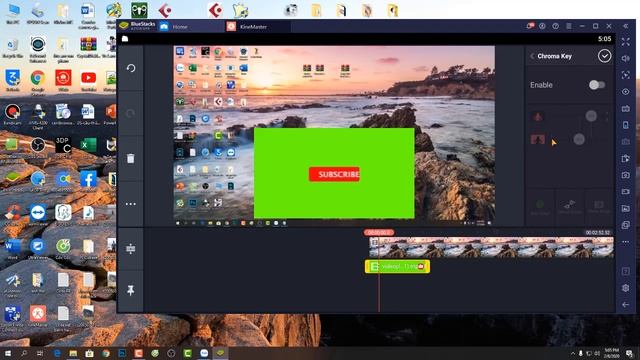Pin the selected layer with the pin icon
The image size is (640, 360).
point(131,290)
